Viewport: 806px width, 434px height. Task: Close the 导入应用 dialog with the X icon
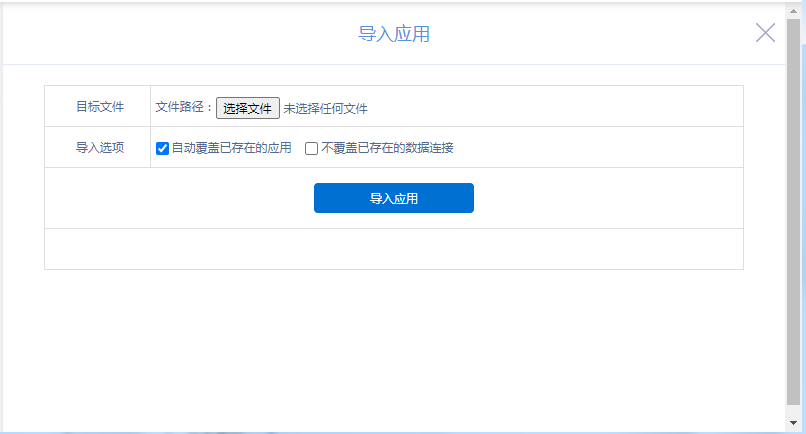pos(765,33)
